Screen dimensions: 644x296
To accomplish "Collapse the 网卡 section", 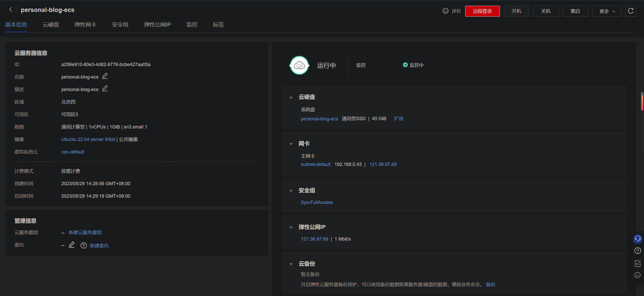I will point(291,144).
